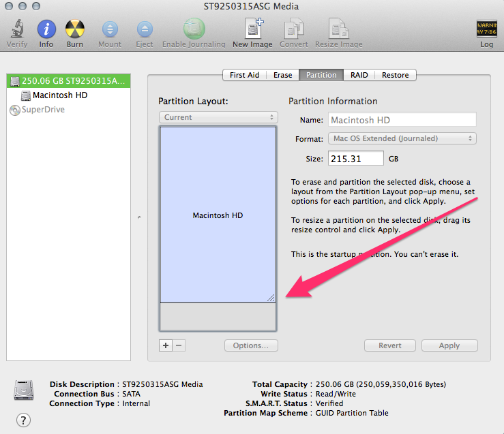Open the Log viewer icon
Viewport: 504px width, 434px height.
point(487,29)
